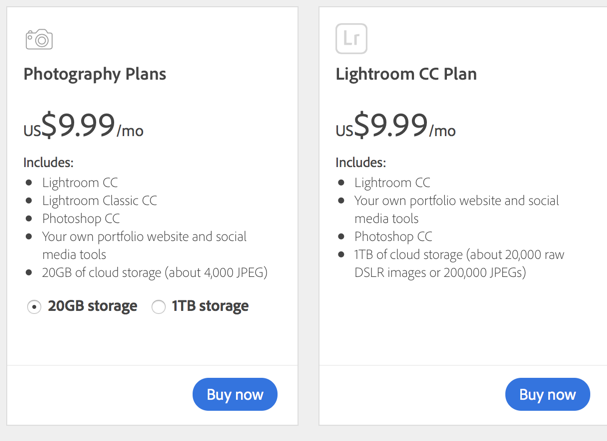This screenshot has width=607, height=441.
Task: Click Lightroom CC item in Lightroom plan
Action: click(392, 182)
